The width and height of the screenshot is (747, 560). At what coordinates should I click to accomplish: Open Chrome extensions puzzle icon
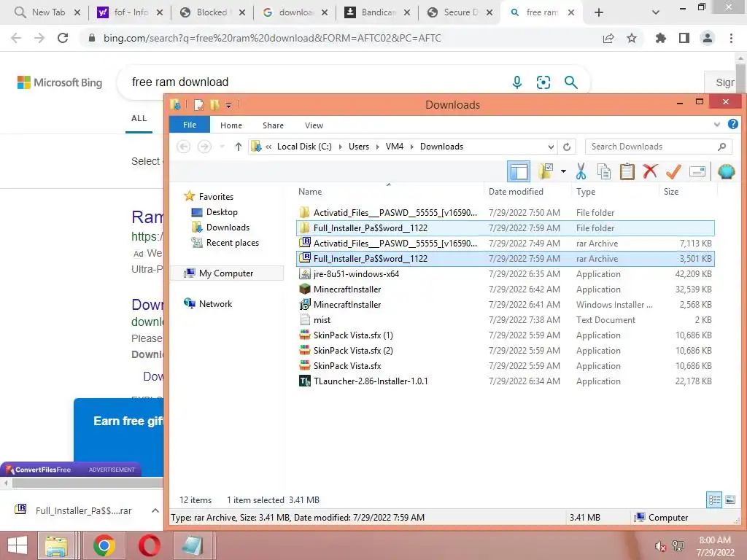[x=660, y=38]
